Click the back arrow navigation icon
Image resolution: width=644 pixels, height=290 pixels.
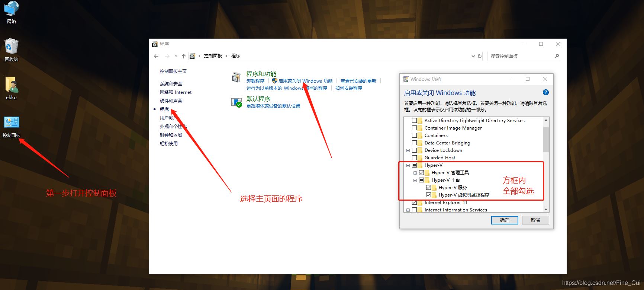point(156,56)
